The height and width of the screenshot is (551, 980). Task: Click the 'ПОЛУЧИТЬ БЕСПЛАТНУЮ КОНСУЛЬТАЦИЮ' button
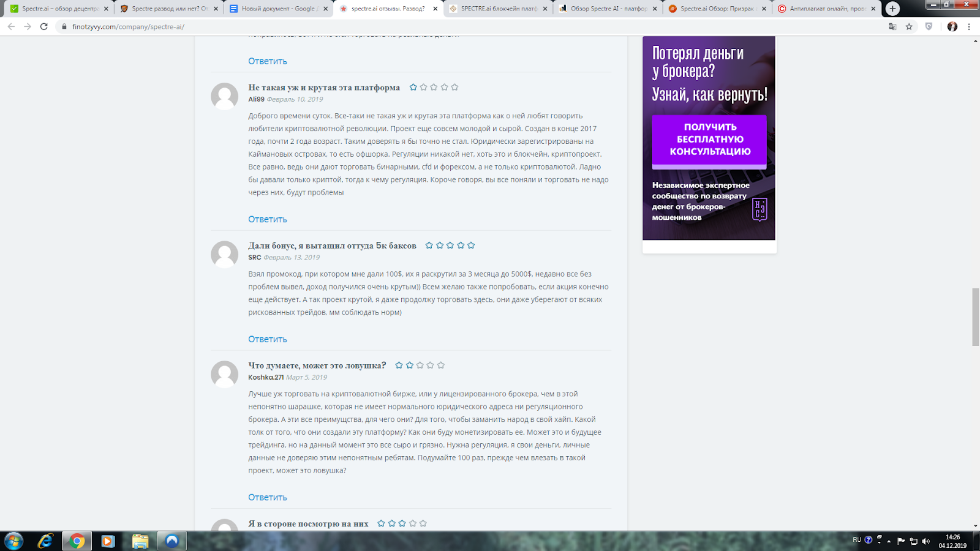(709, 140)
